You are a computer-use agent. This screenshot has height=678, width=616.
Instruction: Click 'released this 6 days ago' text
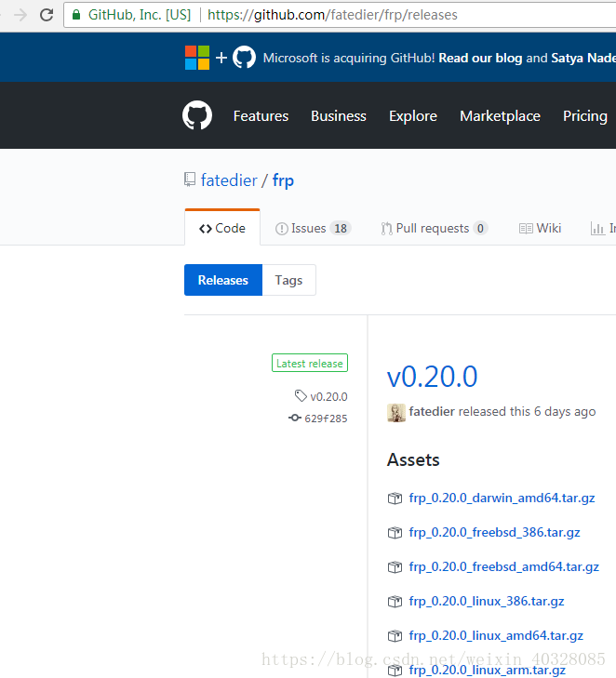527,412
